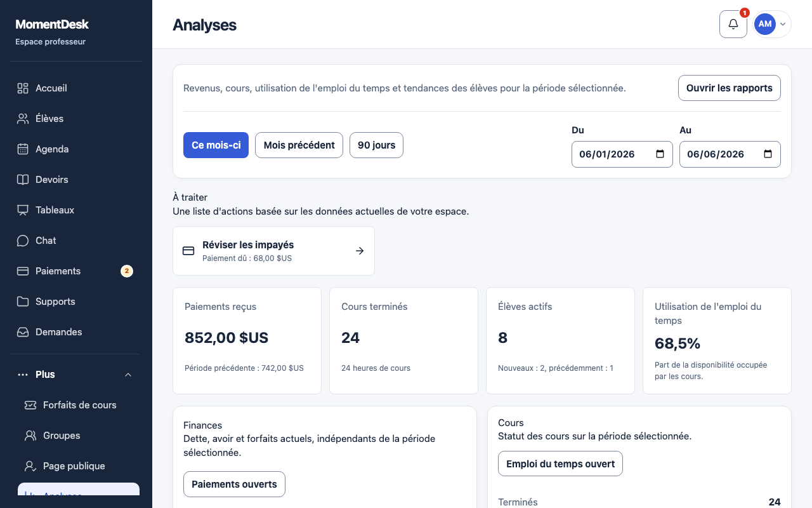Click the Chat bubble icon

click(23, 241)
